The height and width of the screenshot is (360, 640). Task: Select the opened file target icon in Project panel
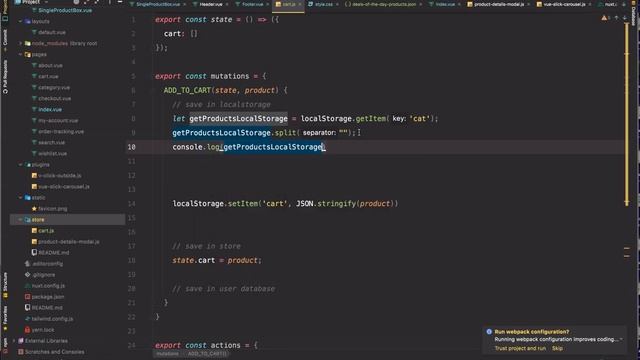76,2
